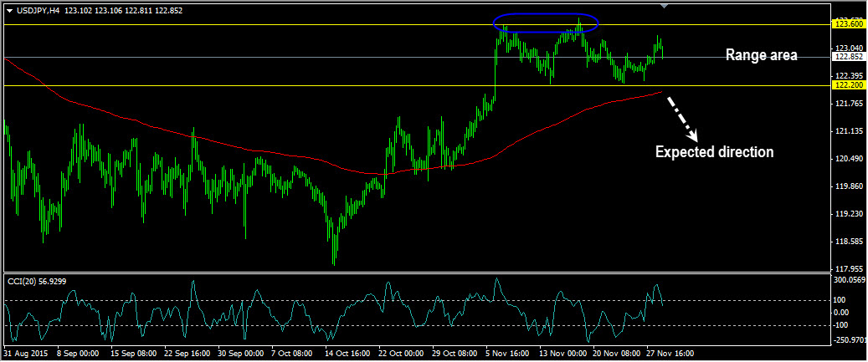This screenshot has width=868, height=362.
Task: Click the 29 Oct 08:00 time label
Action: [455, 353]
